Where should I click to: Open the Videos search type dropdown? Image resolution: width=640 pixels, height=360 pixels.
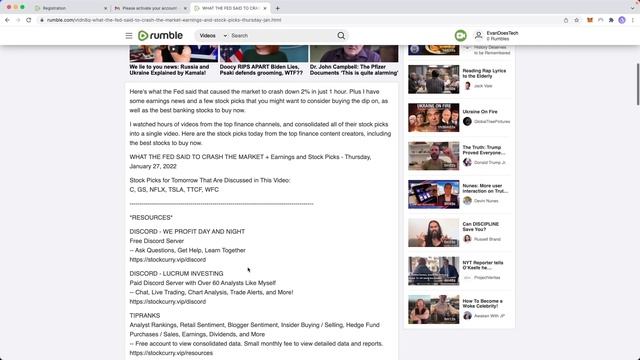(212, 36)
